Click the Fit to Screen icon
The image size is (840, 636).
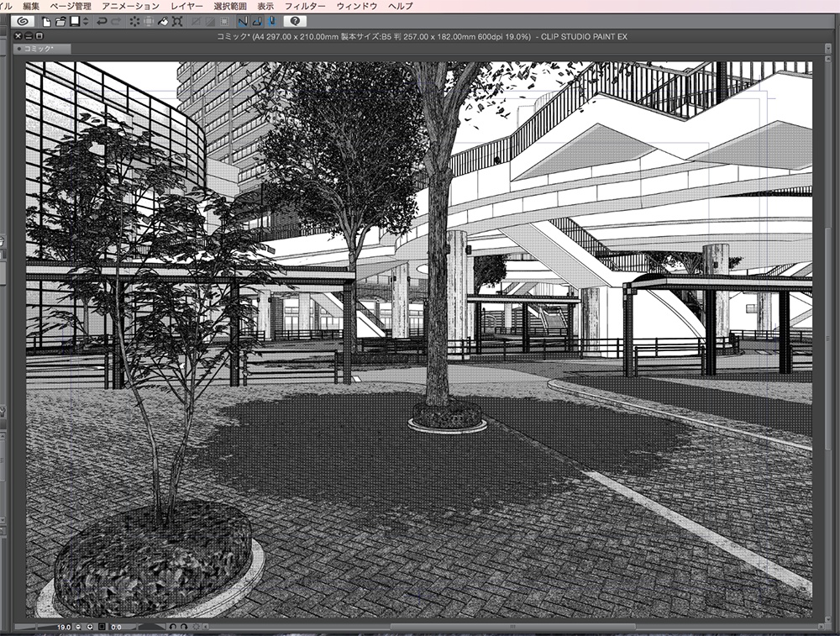pyautogui.click(x=102, y=627)
